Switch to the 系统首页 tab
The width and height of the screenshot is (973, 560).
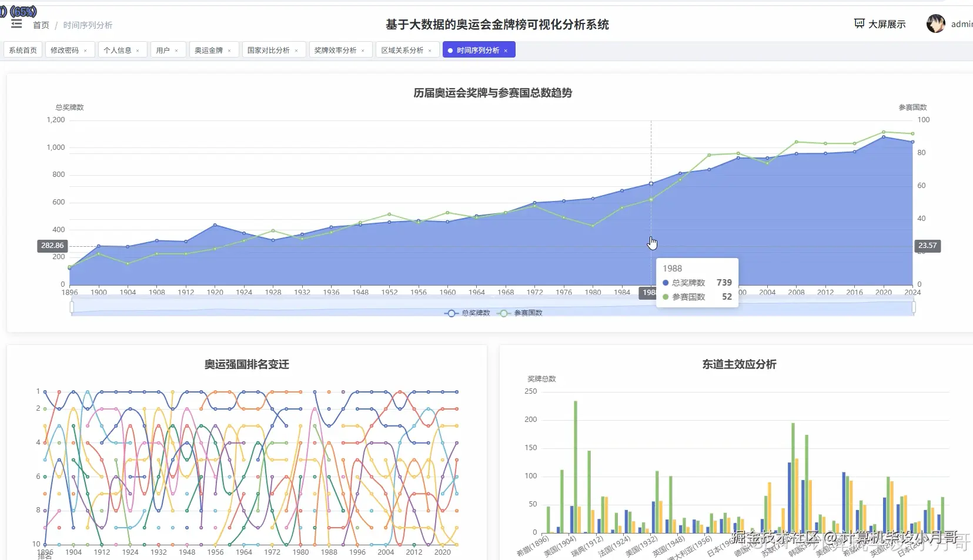(x=23, y=50)
